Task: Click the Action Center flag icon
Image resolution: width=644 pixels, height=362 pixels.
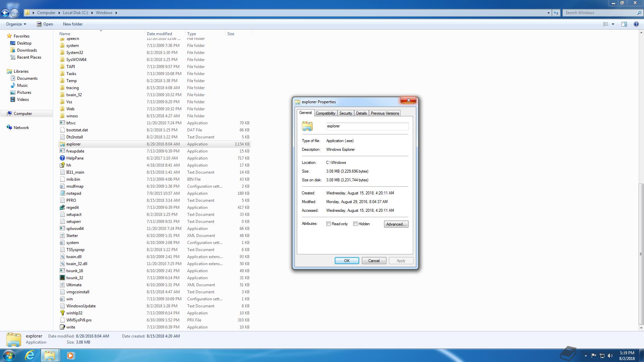Action: (x=594, y=356)
